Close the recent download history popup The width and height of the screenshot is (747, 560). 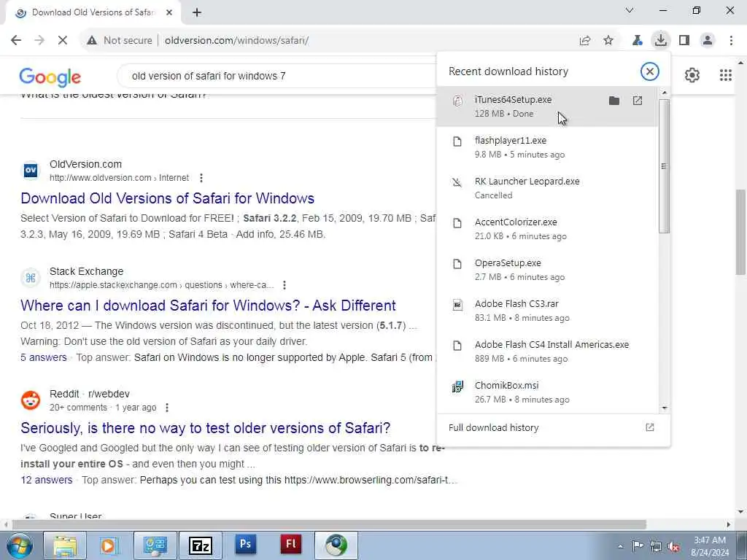coord(649,71)
